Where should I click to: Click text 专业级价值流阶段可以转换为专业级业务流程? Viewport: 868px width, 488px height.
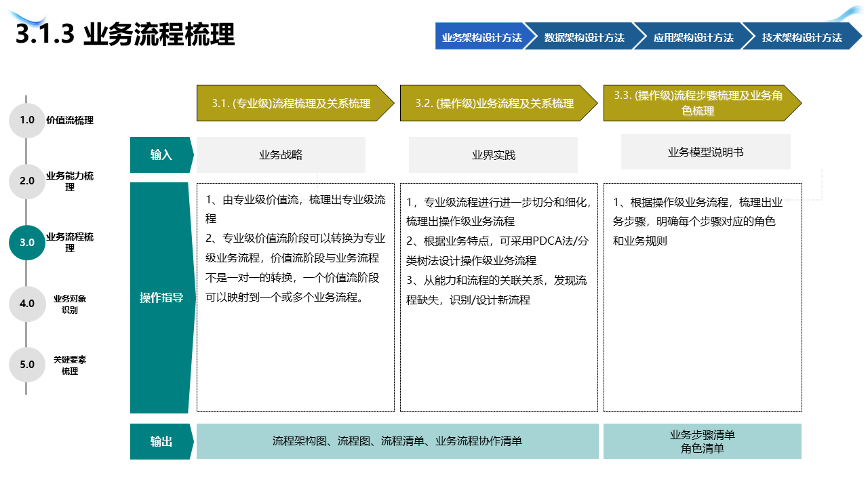click(x=296, y=248)
